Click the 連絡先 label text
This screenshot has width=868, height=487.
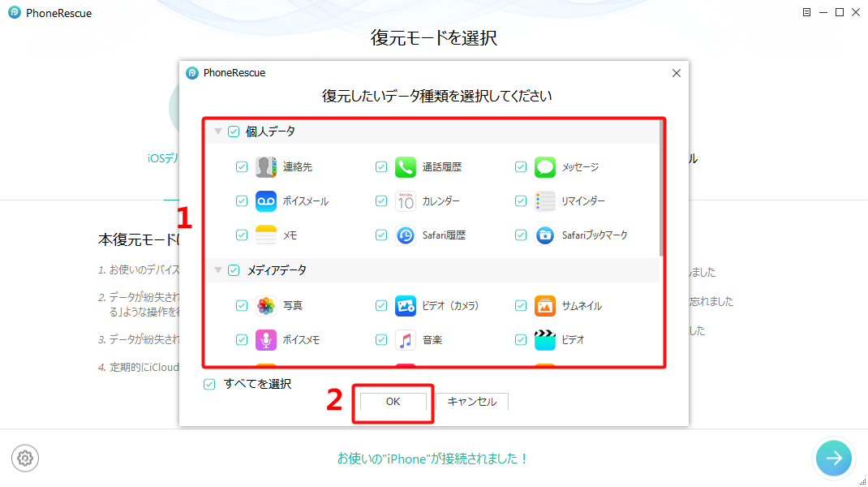click(x=297, y=166)
